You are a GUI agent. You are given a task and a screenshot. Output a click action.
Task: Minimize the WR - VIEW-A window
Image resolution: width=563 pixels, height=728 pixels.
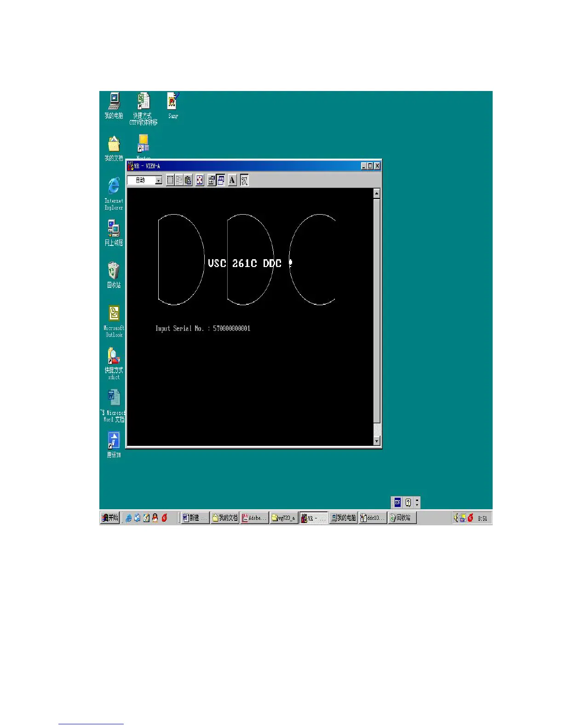tap(364, 166)
